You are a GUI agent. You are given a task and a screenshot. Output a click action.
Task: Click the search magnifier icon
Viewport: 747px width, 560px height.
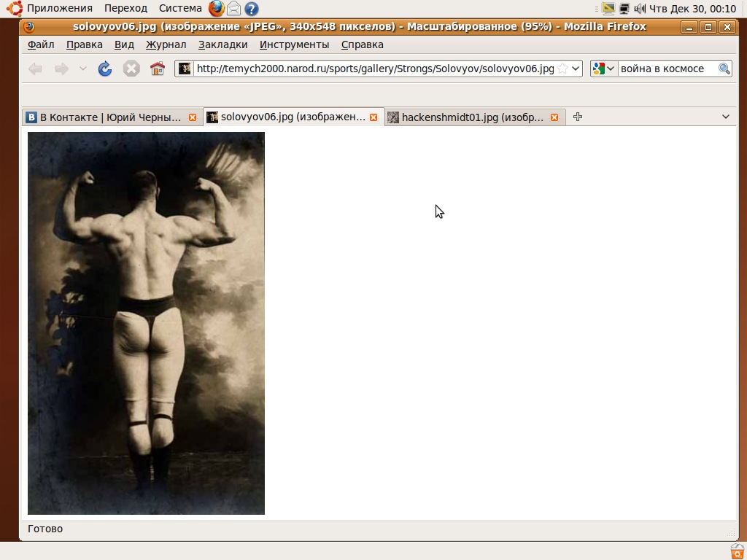(724, 69)
